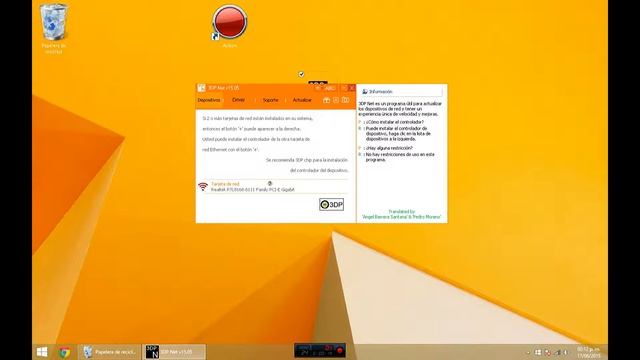Click the screen recorder widget's red record button
The image size is (640, 360).
click(x=340, y=351)
